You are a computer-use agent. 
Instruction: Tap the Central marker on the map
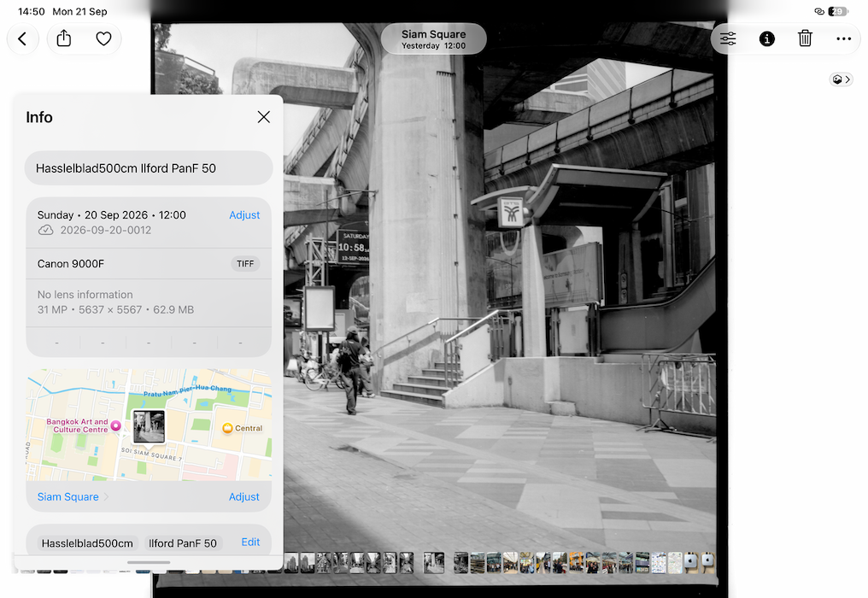[x=227, y=428]
